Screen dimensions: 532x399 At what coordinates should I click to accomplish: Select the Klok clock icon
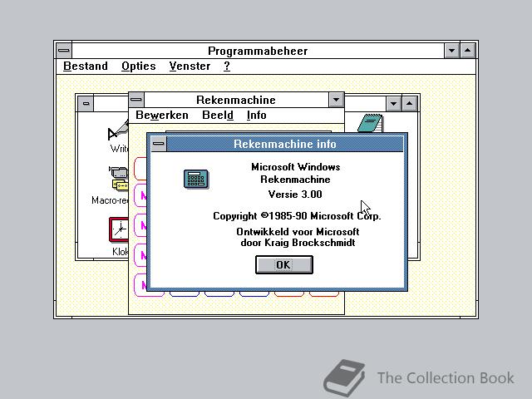coord(119,229)
